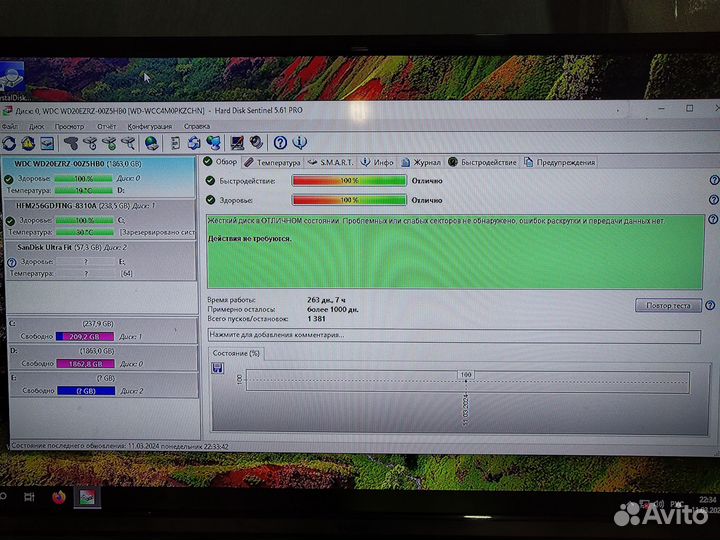The image size is (720, 540).
Task: Click help icon beside green status text box
Action: (x=713, y=219)
